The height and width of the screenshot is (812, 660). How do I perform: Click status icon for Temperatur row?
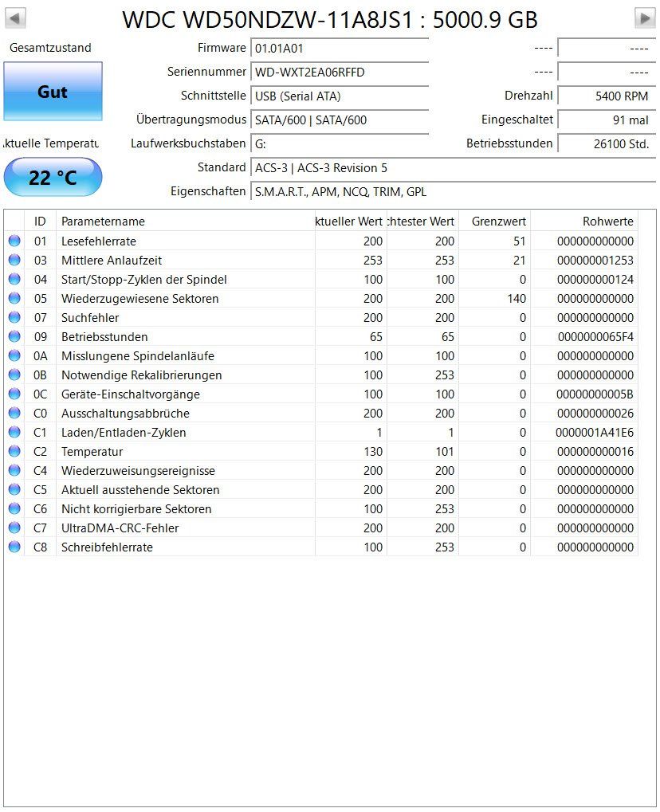pos(14,452)
